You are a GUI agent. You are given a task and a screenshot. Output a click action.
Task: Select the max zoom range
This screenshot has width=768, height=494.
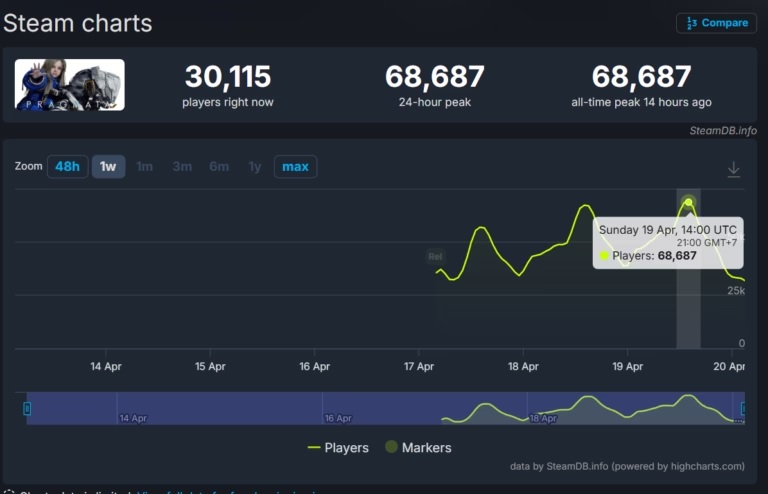[295, 167]
